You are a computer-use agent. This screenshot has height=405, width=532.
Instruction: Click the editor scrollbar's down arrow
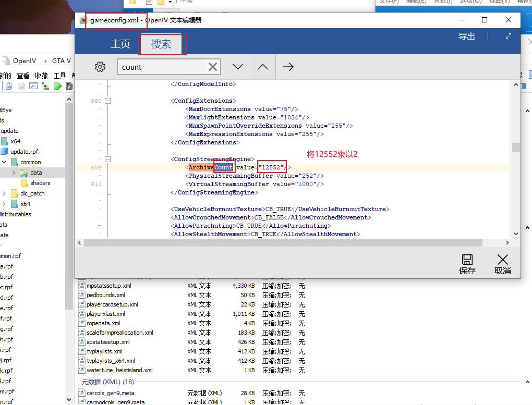pyautogui.click(x=516, y=234)
